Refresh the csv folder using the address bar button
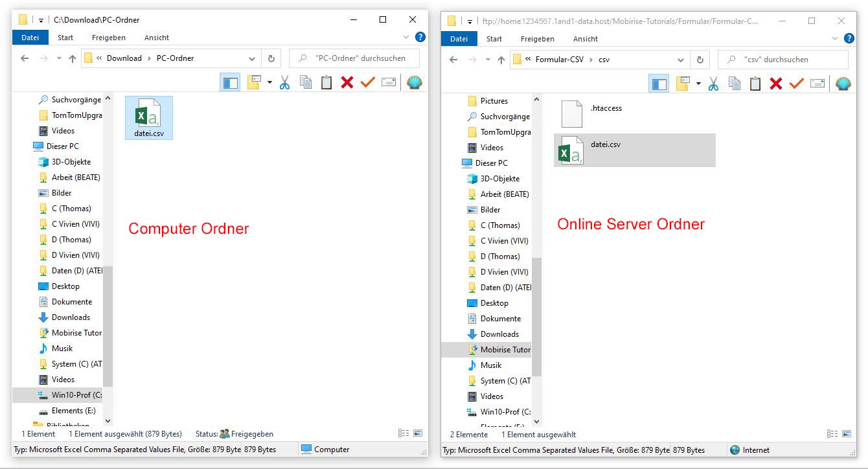The height and width of the screenshot is (469, 868). click(700, 60)
